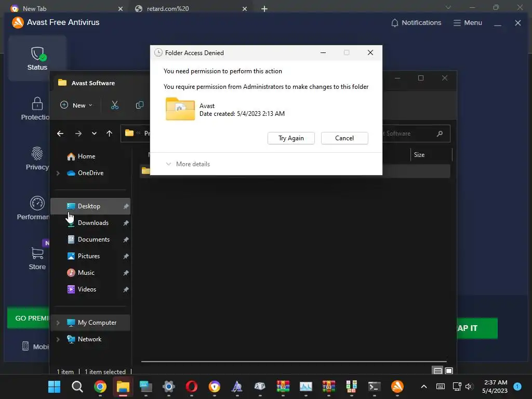Open taskbar Search

click(x=77, y=387)
